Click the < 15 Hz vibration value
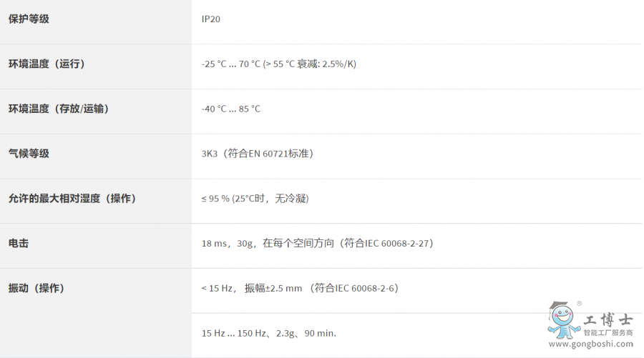 218,289
